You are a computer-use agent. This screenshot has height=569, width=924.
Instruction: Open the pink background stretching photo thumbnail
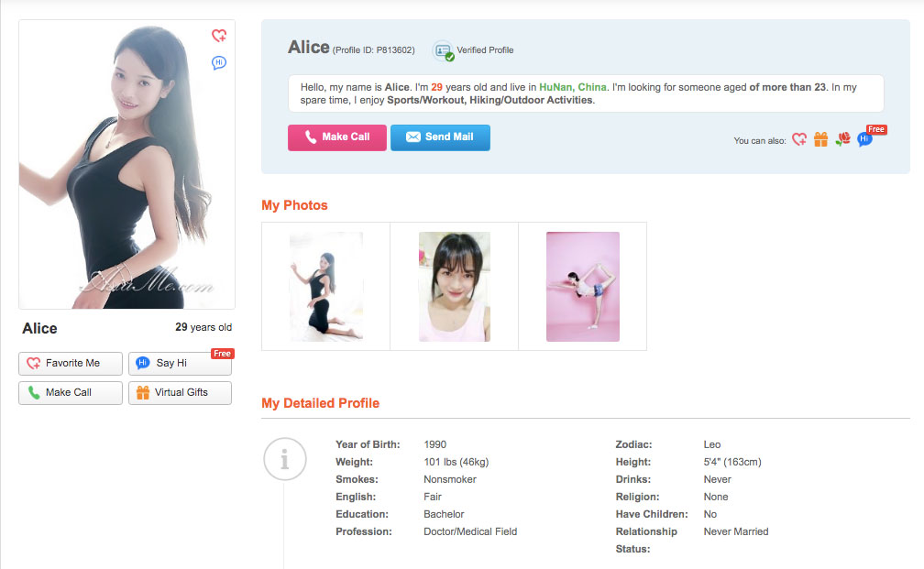point(582,286)
